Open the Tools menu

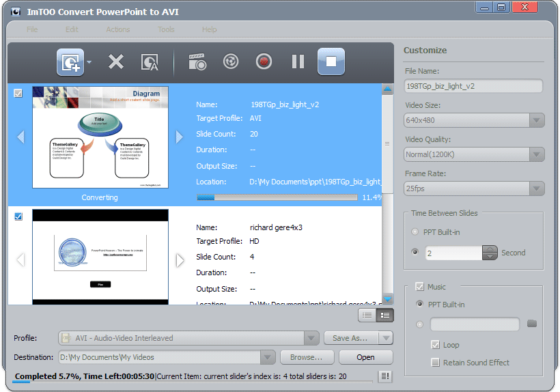point(166,29)
